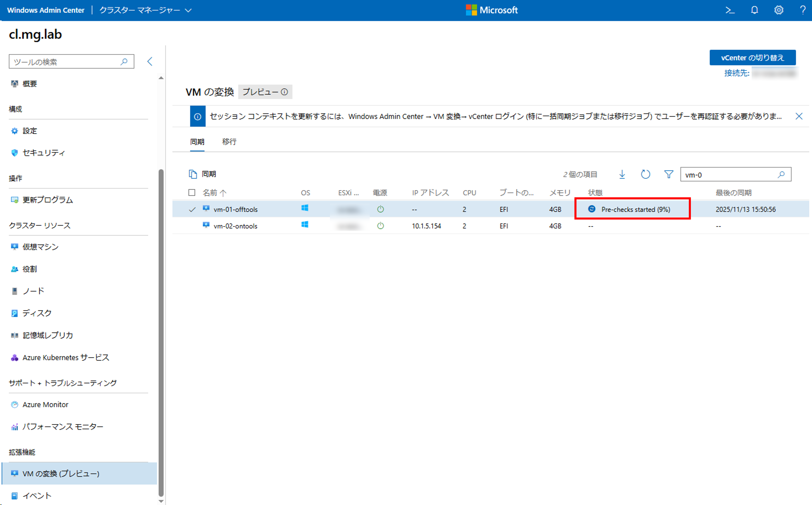
Task: Click the help question mark icon
Action: coord(803,10)
